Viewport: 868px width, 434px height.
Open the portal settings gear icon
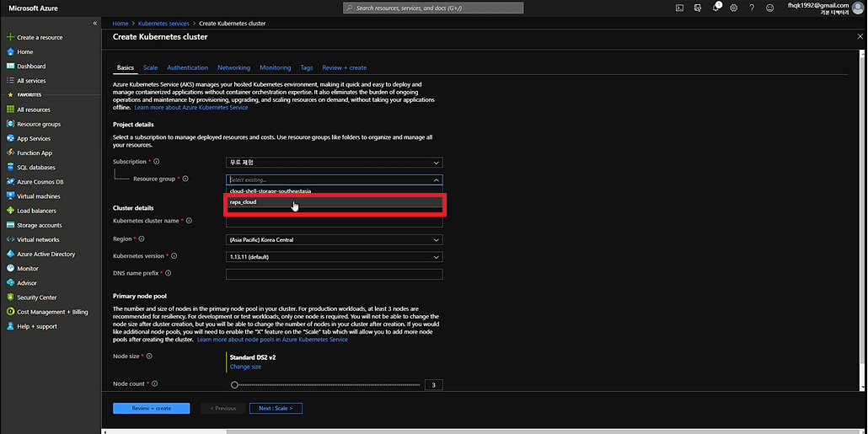(733, 8)
